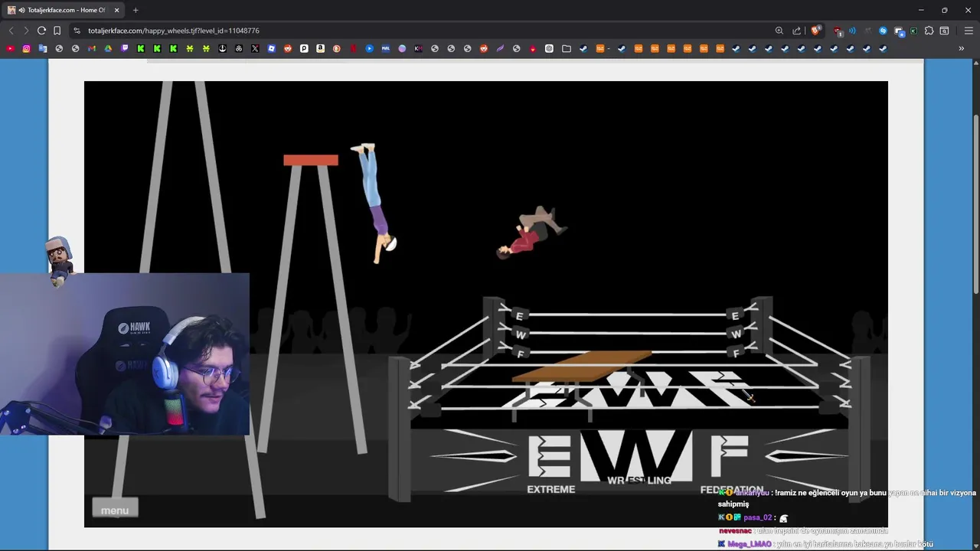Open the DuckDuckGo bookmark icon
This screenshot has width=980, height=551.
pos(337,48)
